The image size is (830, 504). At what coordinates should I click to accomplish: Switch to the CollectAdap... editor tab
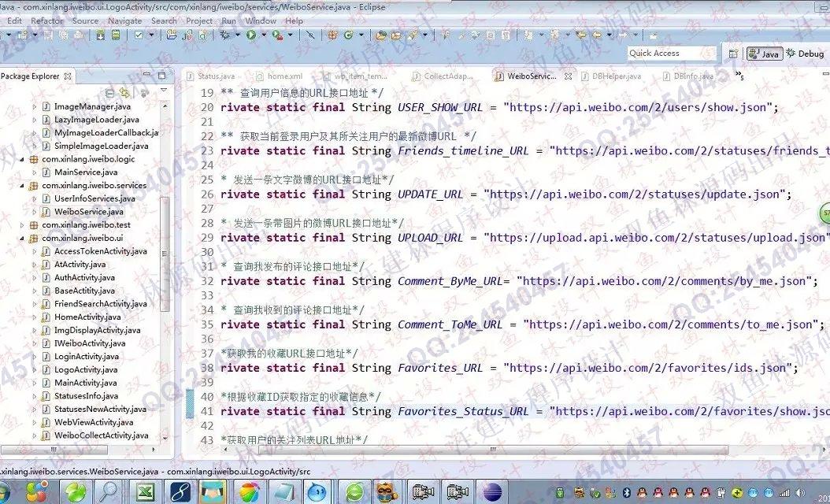(443, 76)
